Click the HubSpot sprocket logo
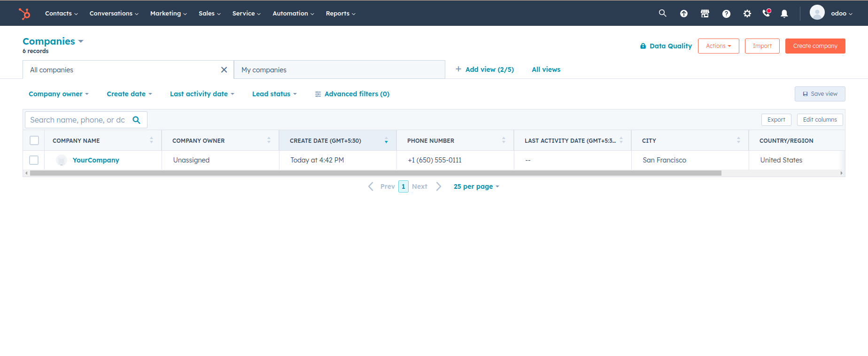 (x=24, y=14)
